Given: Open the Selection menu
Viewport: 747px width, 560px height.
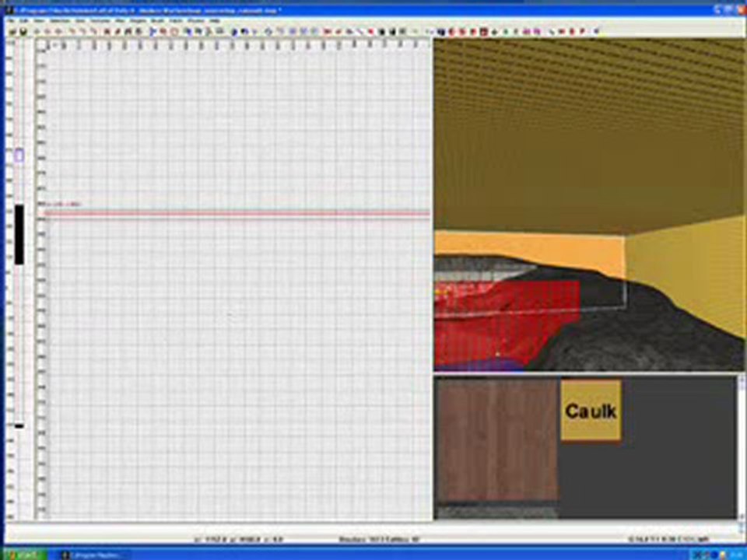Looking at the screenshot, I should point(60,21).
